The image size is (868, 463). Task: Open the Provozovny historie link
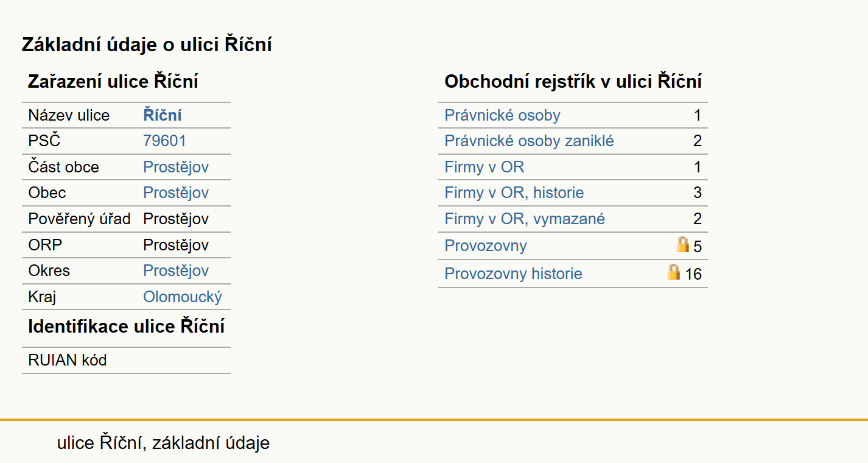pos(513,274)
